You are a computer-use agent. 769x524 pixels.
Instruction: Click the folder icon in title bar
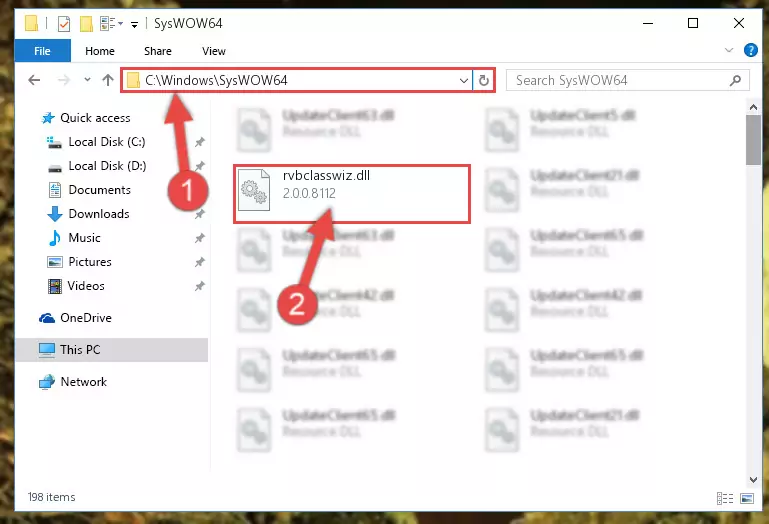(31, 23)
